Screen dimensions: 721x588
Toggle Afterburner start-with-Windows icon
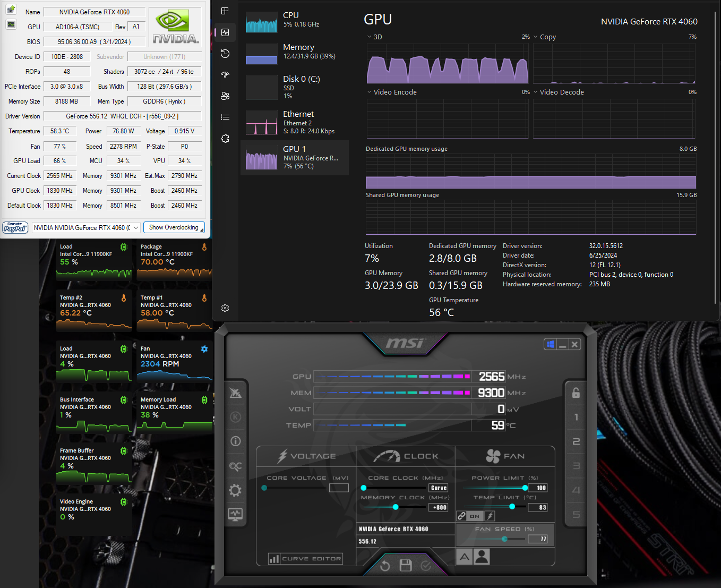551,344
